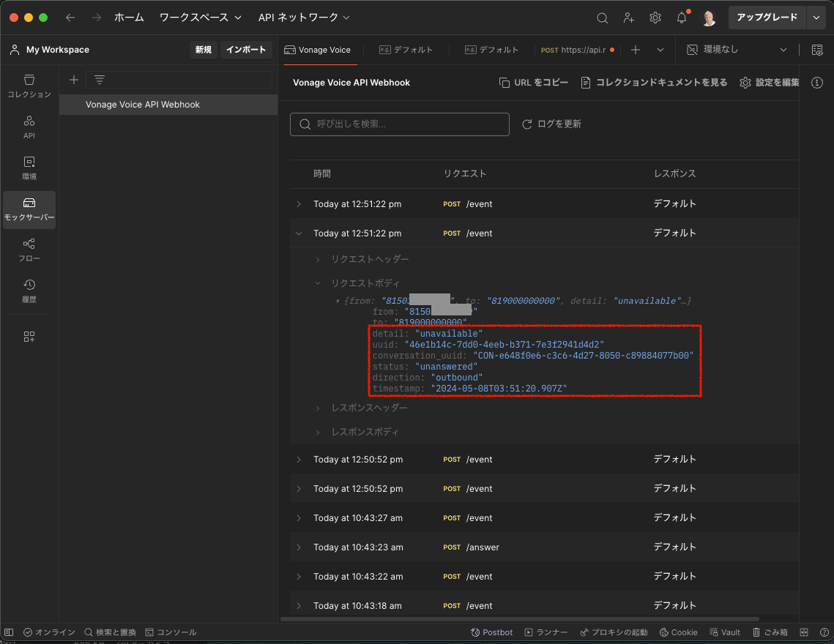Click Start Proxy (プロキシの起動)
This screenshot has height=644, width=834.
(x=614, y=632)
